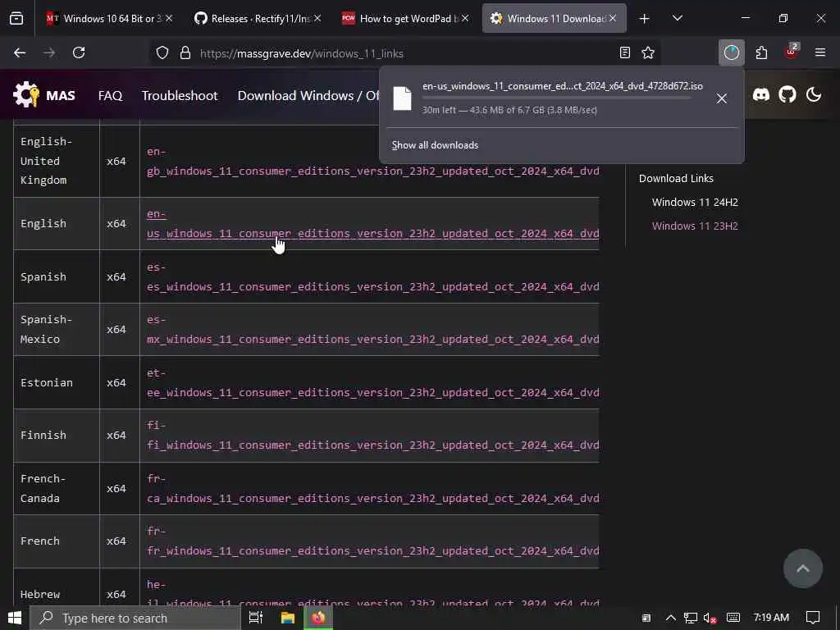The height and width of the screenshot is (630, 840).
Task: Bookmark this page with star icon
Action: 648,52
